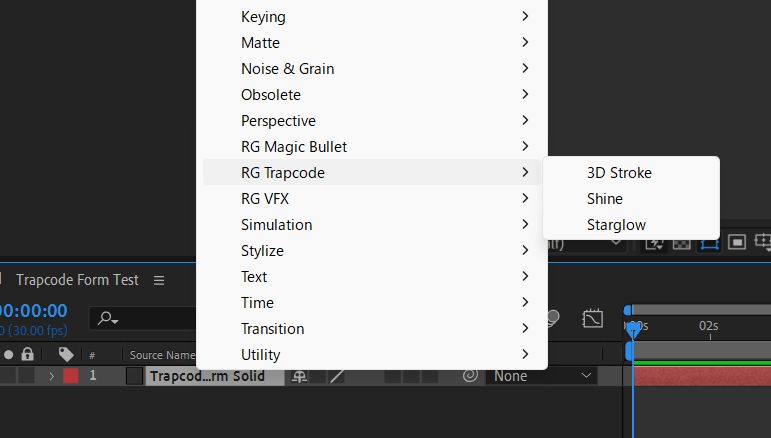Image resolution: width=771 pixels, height=438 pixels.
Task: Open the Transition menu item
Action: pos(372,328)
